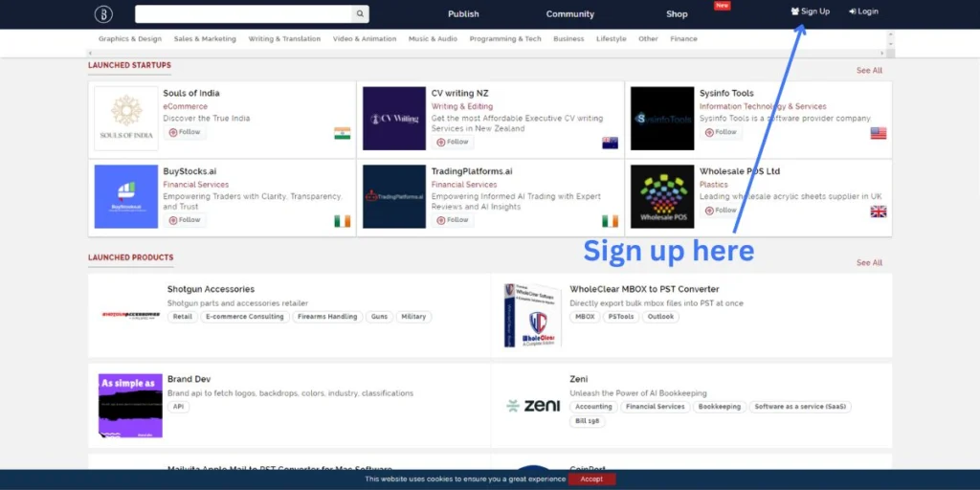
Task: Select the MBOX tag
Action: tap(585, 317)
